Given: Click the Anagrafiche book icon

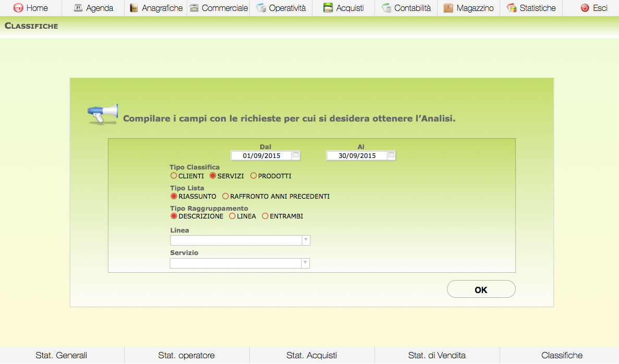Looking at the screenshot, I should (134, 8).
